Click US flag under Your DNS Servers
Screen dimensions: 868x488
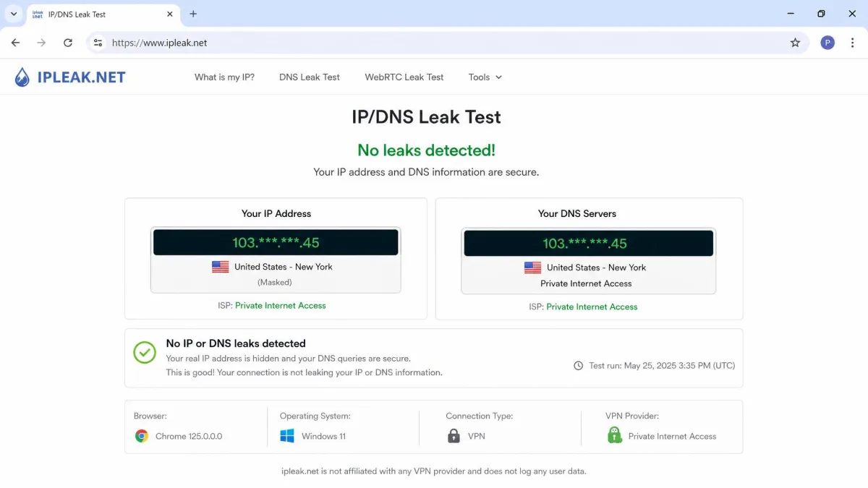(532, 267)
